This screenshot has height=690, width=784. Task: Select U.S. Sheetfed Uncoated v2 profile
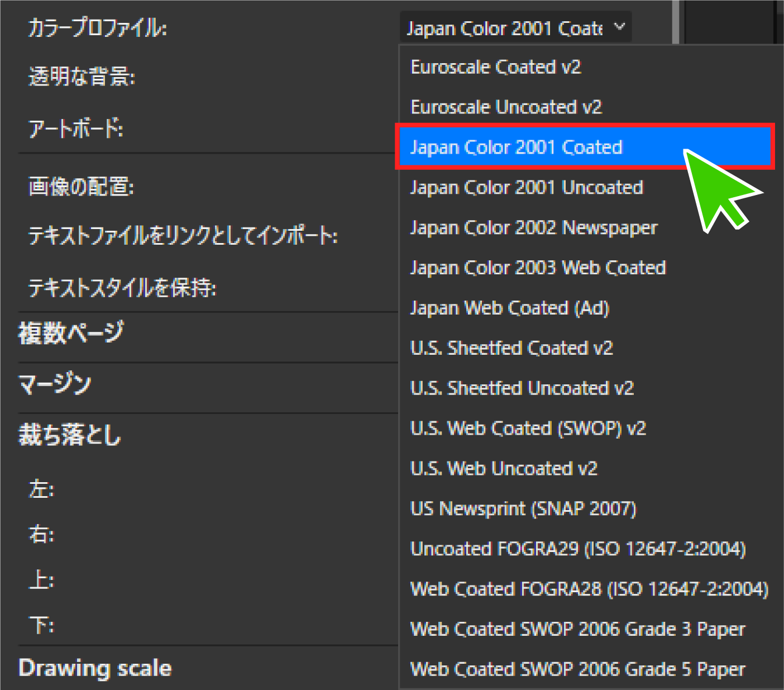coord(522,388)
